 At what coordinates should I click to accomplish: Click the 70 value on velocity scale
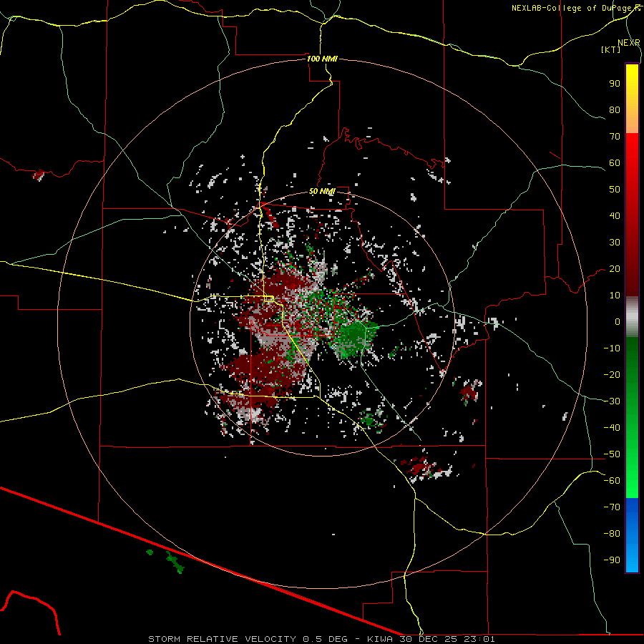point(615,137)
